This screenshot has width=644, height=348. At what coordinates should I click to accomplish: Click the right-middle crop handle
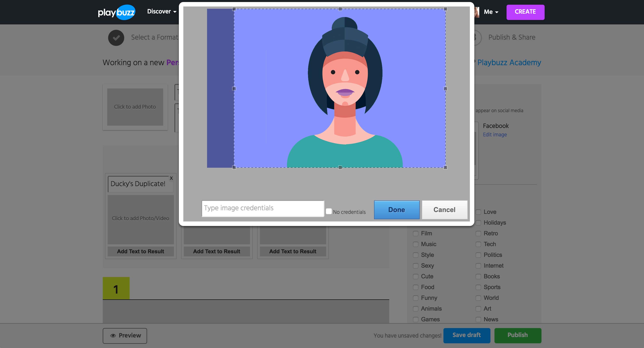pos(445,88)
